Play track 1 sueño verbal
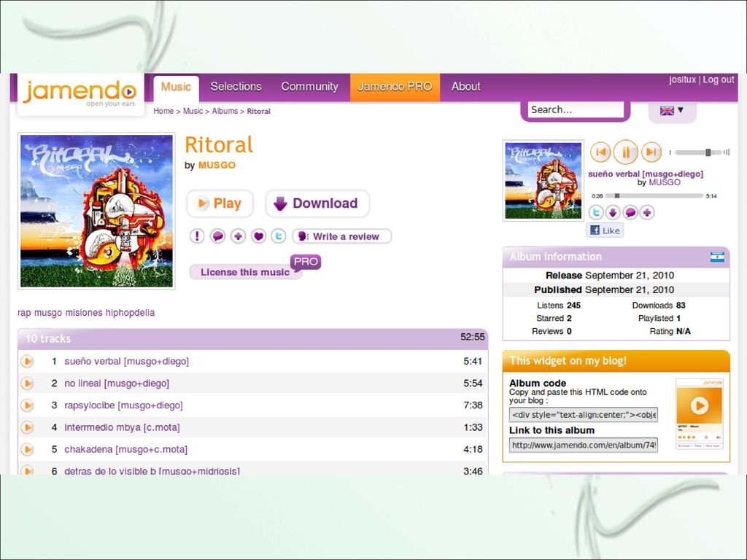Screen dimensions: 747x560 [x=27, y=362]
